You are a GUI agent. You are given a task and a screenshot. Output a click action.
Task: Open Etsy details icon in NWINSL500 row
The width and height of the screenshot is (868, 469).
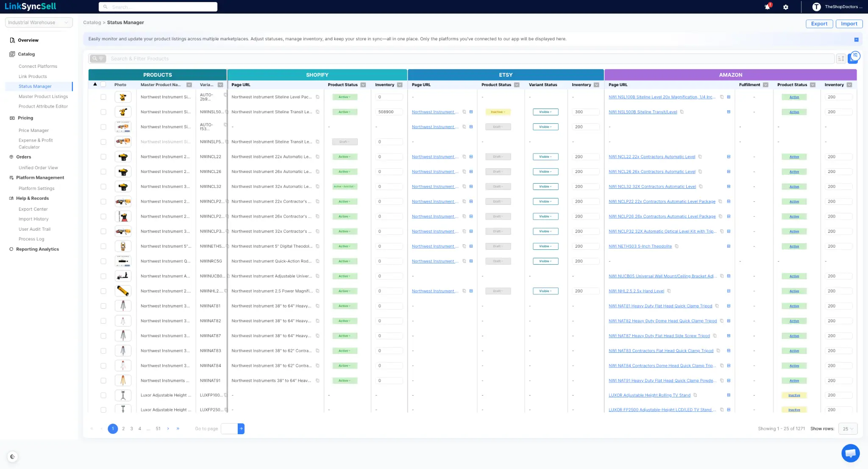471,112
